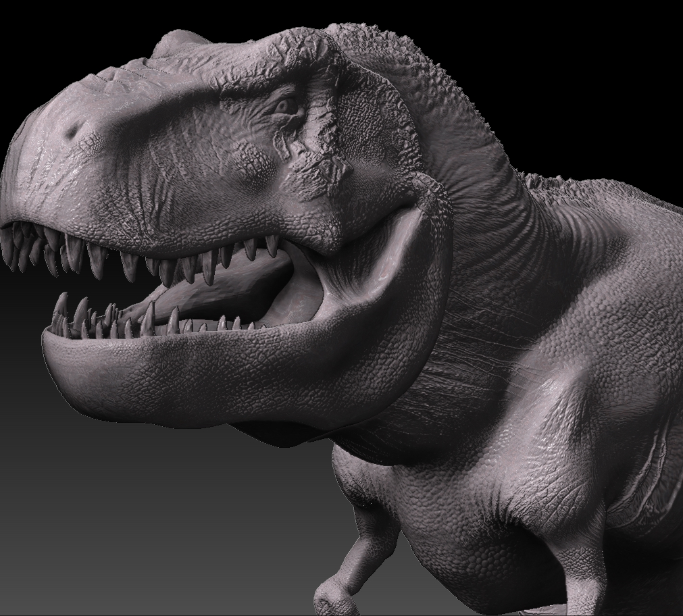
Task: Click the T-Rex model's nostril
Action: click(74, 130)
